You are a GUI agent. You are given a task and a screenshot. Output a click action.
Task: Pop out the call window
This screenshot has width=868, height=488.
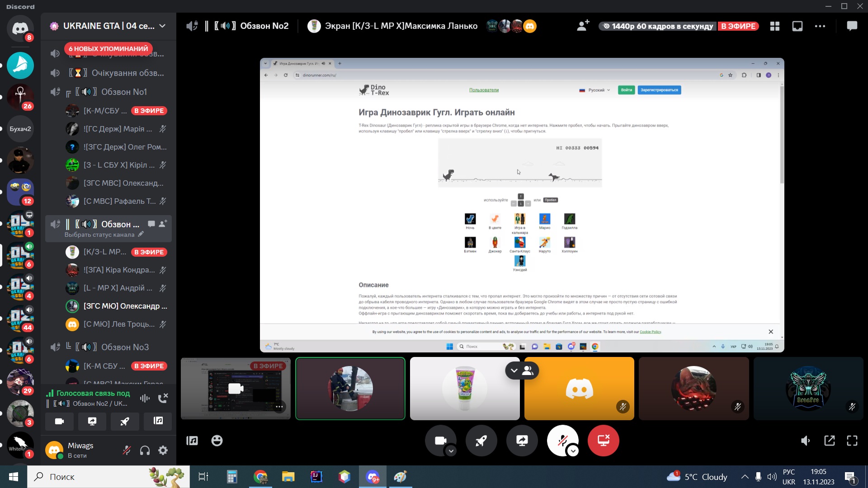click(x=829, y=441)
